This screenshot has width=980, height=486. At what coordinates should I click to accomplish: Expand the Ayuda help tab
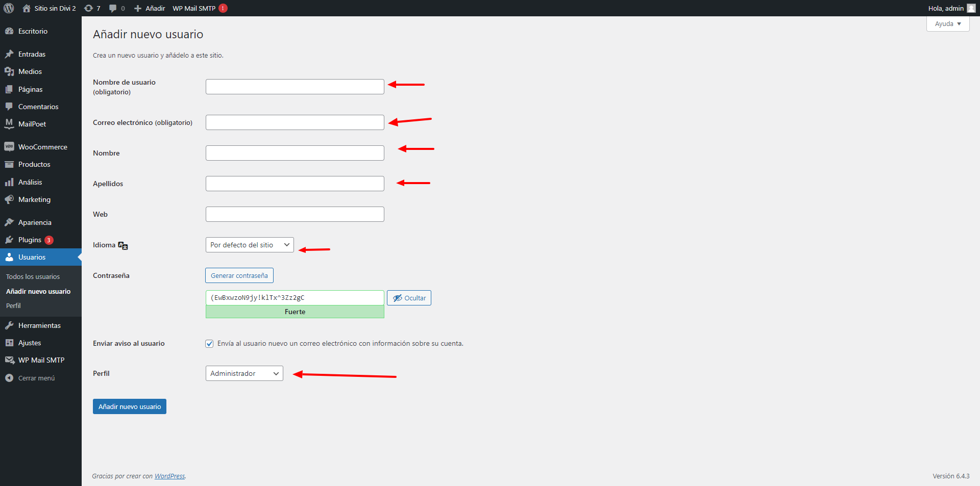coord(948,24)
